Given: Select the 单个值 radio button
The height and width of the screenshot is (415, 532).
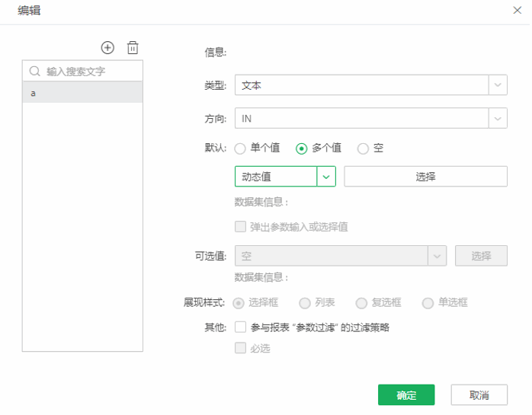Looking at the screenshot, I should point(240,148).
